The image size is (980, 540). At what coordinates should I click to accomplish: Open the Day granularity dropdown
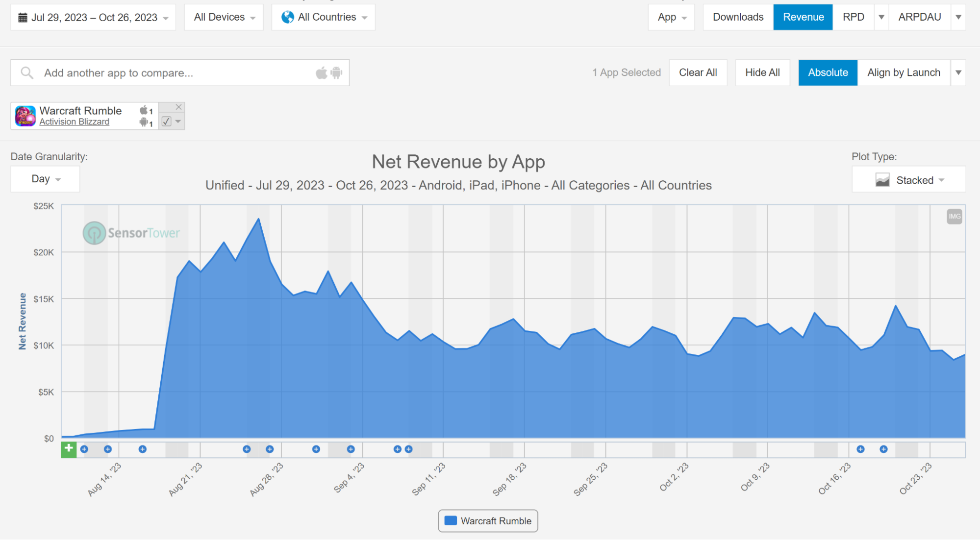(x=45, y=179)
